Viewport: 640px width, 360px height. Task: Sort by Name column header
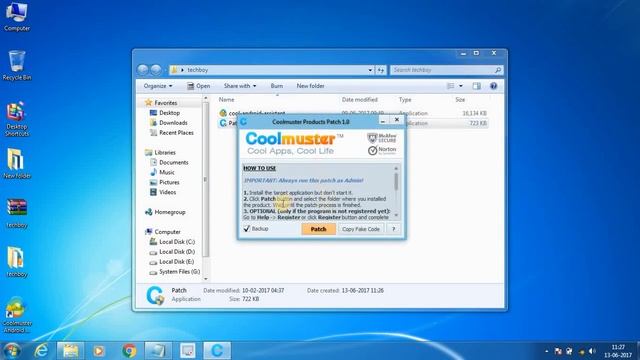(226, 100)
